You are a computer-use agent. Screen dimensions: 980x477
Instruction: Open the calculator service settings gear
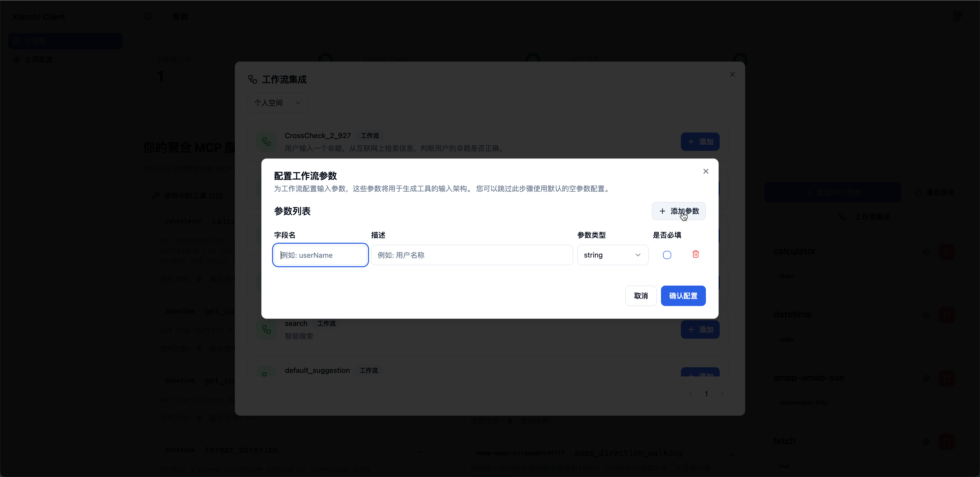926,252
